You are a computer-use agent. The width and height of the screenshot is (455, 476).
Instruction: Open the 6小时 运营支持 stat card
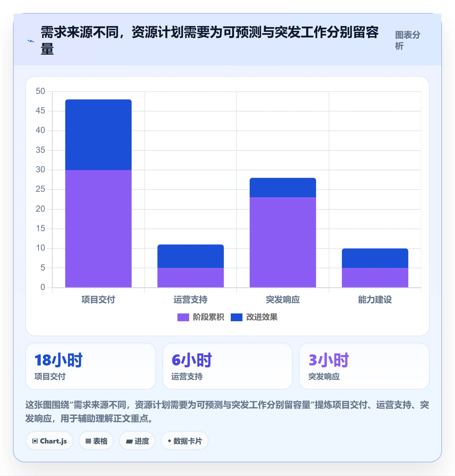click(x=227, y=366)
